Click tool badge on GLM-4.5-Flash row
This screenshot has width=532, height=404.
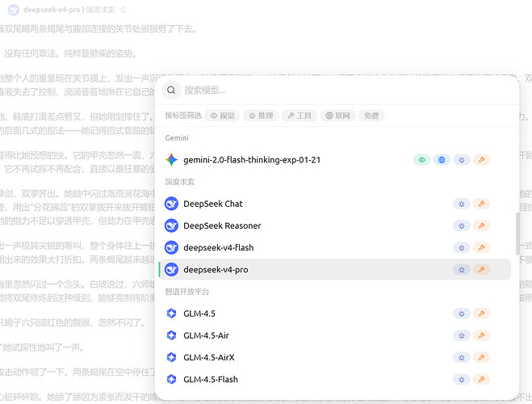pos(481,379)
